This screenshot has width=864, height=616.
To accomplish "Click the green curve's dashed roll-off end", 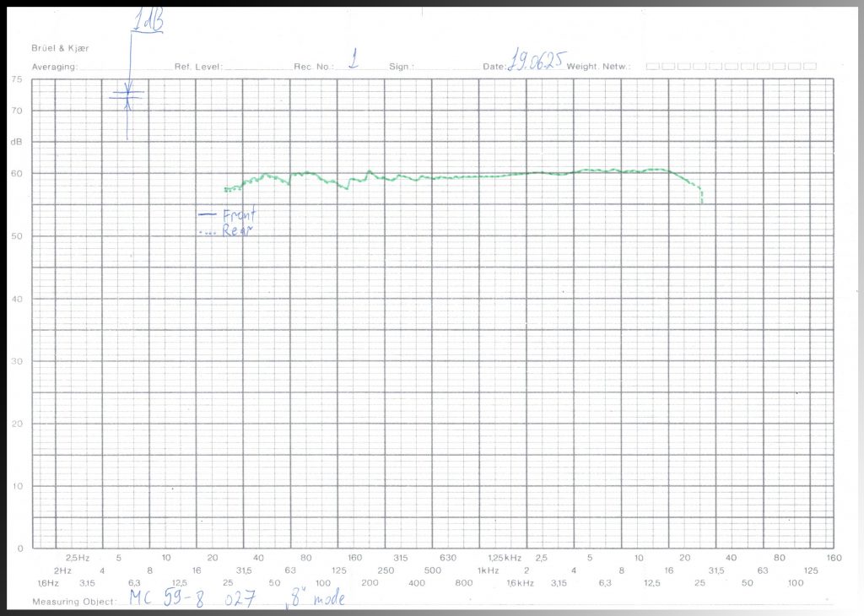I will pyautogui.click(x=699, y=192).
